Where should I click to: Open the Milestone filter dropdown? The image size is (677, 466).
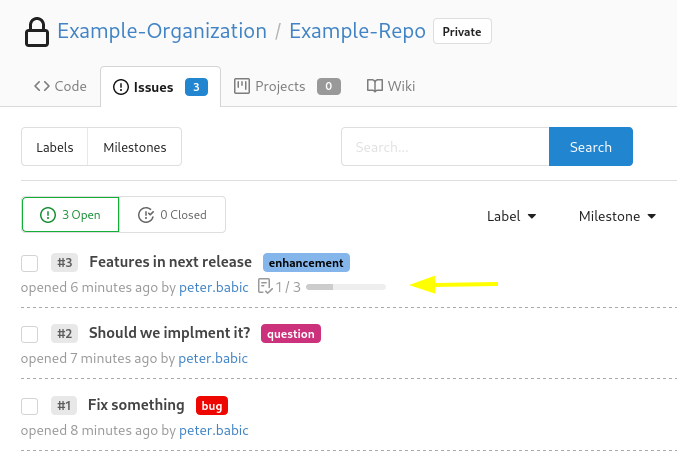point(617,216)
